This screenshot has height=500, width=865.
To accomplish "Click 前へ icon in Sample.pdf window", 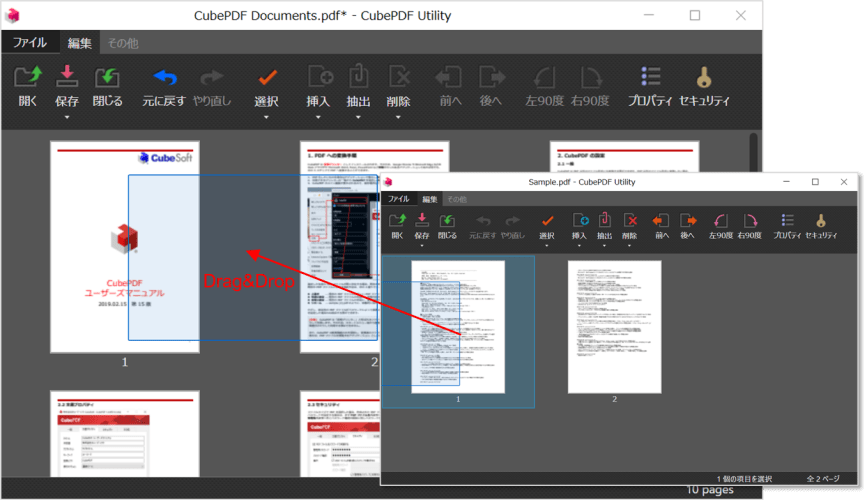I will click(x=661, y=221).
